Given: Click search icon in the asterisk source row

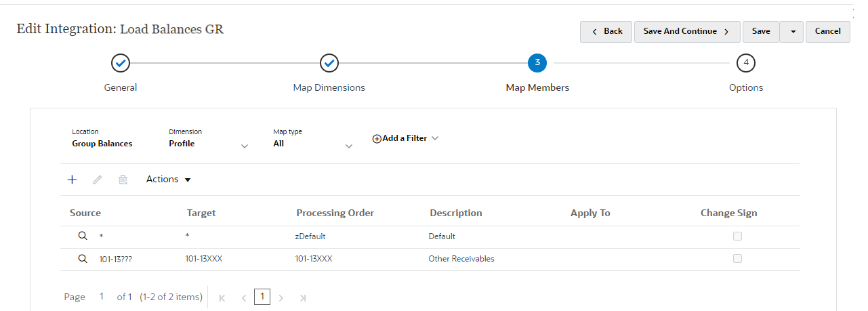Looking at the screenshot, I should [83, 236].
